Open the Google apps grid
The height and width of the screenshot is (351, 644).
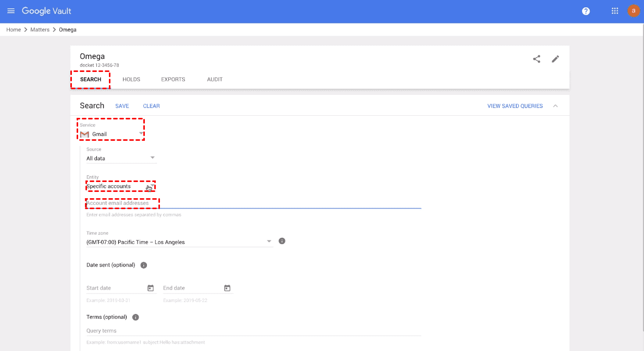tap(615, 11)
